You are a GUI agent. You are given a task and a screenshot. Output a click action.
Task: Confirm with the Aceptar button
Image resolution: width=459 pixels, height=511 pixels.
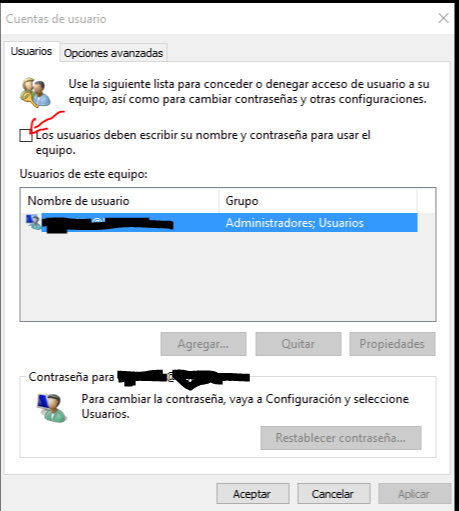[252, 494]
